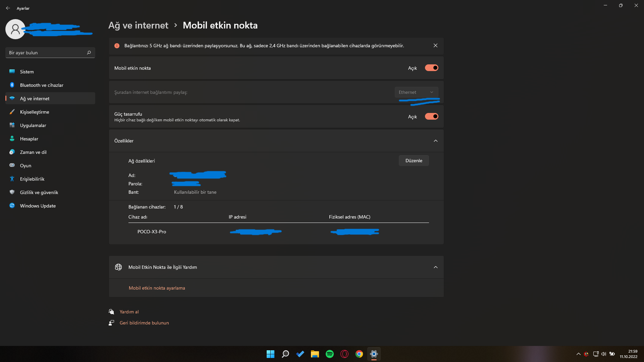Collapse Mobil Etkin Nokta ile İlgili Yardım
Image resolution: width=644 pixels, height=362 pixels.
click(x=435, y=267)
